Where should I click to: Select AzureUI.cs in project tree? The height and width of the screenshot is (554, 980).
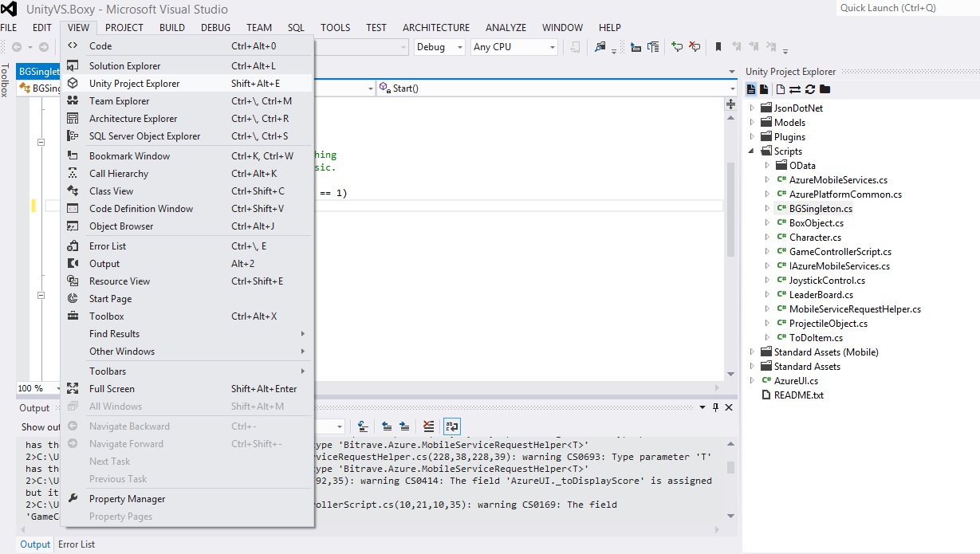(796, 381)
